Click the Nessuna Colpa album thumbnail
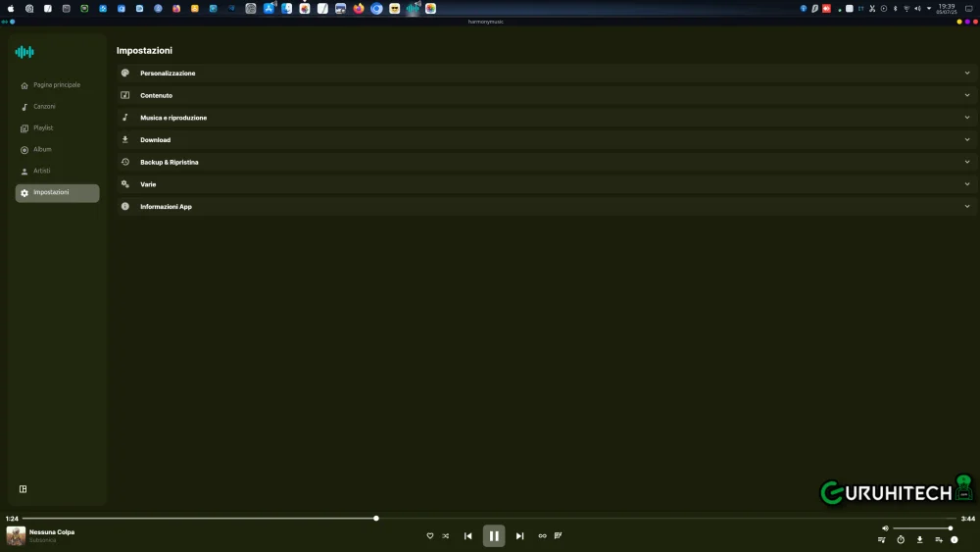The image size is (980, 552). (x=16, y=535)
